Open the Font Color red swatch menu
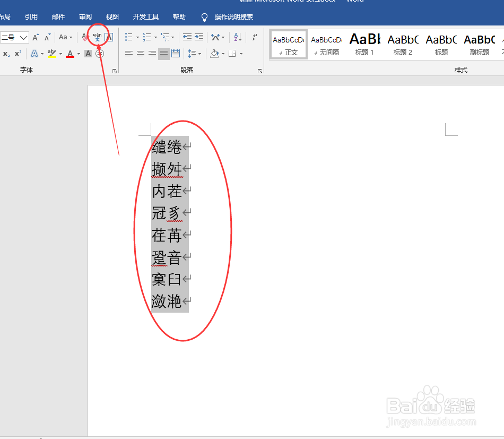The width and height of the screenshot is (504, 439). (x=78, y=54)
